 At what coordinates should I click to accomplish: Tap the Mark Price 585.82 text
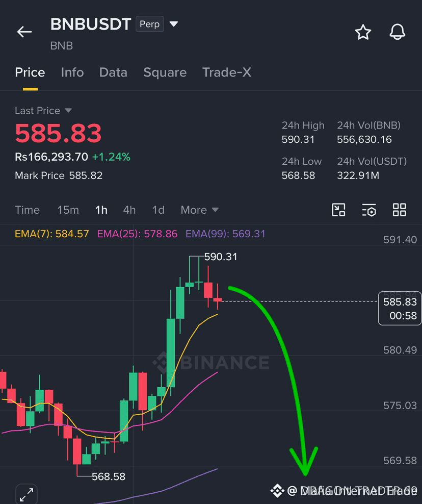pos(59,175)
